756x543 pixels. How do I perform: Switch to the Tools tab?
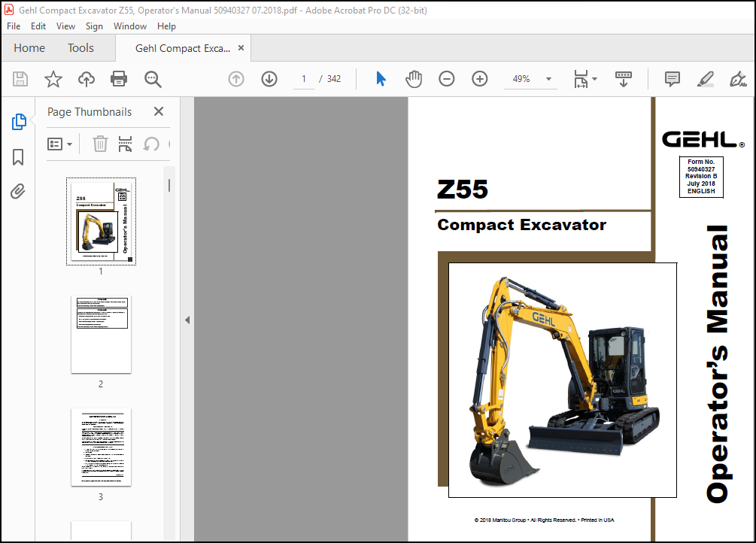[x=80, y=47]
